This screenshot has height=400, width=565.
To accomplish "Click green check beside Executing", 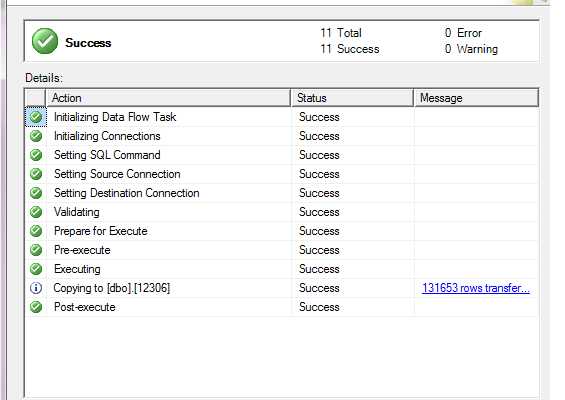I will tap(36, 269).
